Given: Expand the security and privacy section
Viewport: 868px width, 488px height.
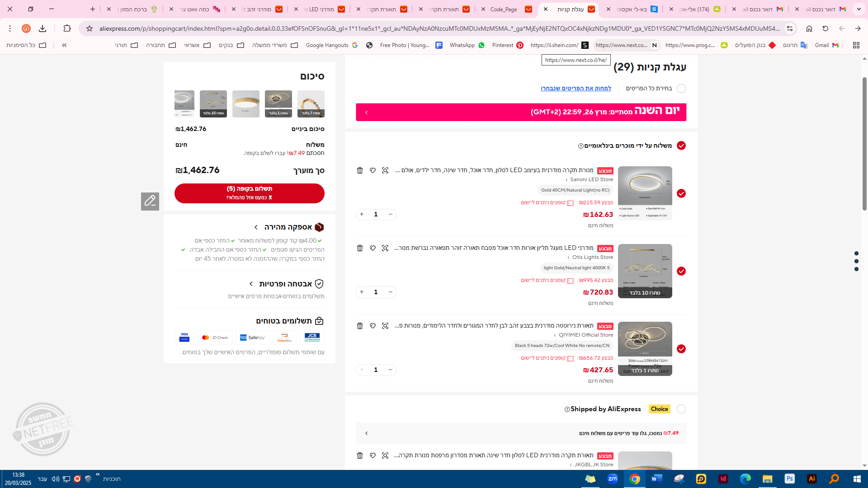Looking at the screenshot, I should tap(251, 284).
